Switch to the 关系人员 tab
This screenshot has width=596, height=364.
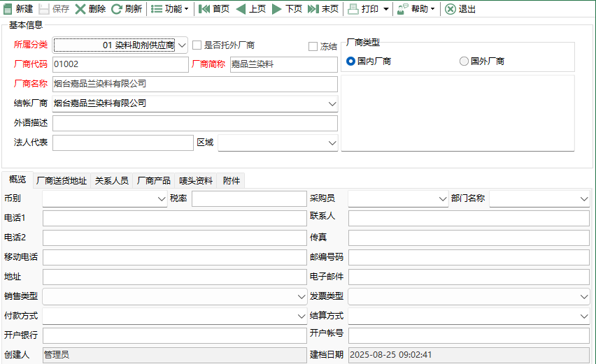[x=112, y=180]
